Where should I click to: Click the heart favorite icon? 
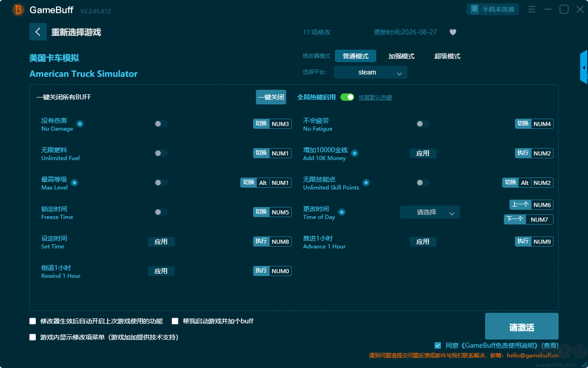click(453, 32)
